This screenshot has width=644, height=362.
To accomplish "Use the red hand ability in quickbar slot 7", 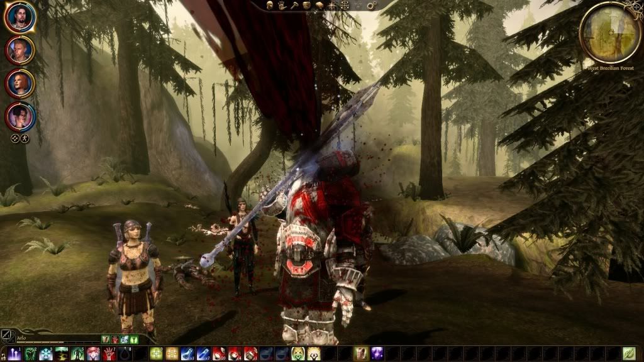I will tap(109, 354).
